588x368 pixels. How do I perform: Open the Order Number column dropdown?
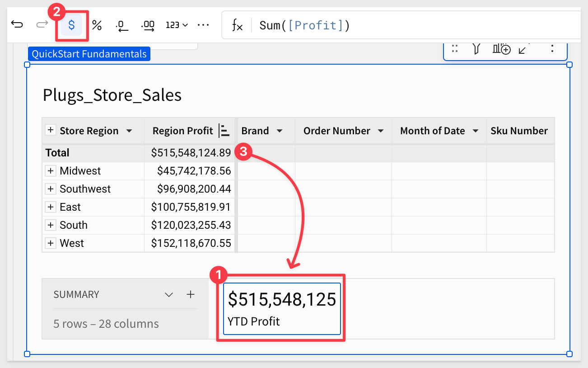coord(381,131)
